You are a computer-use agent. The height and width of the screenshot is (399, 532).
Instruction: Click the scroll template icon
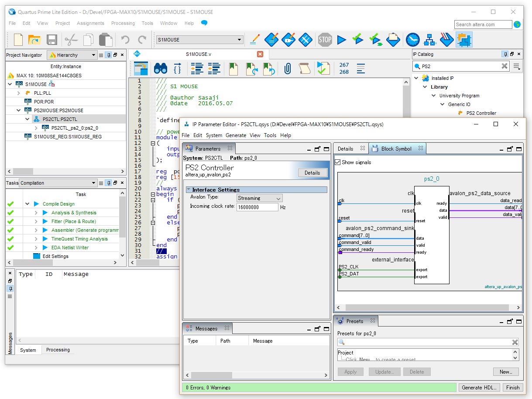(x=305, y=69)
